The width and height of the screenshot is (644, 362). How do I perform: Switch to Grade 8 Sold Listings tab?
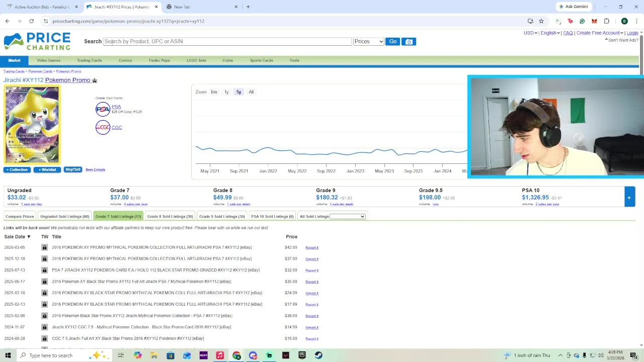[x=170, y=216]
